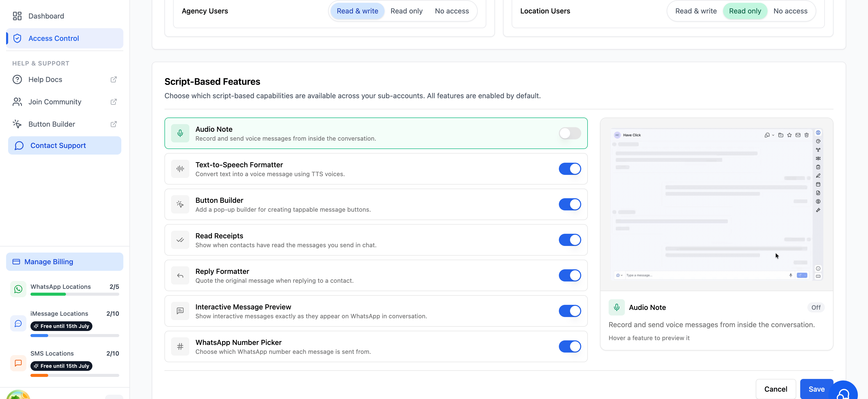Click the microphone icon in preview message box
This screenshot has width=868, height=399.
click(791, 275)
